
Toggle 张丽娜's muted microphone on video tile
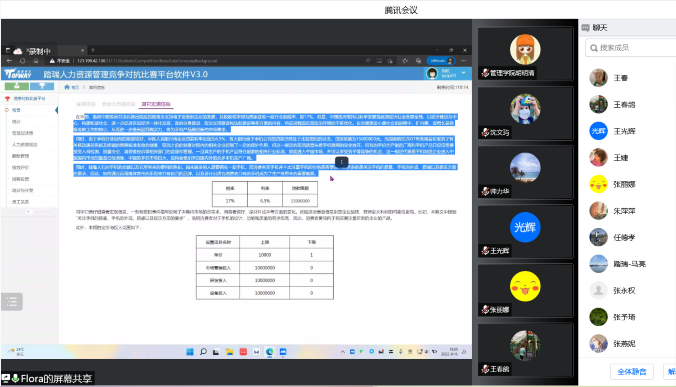pyautogui.click(x=485, y=309)
